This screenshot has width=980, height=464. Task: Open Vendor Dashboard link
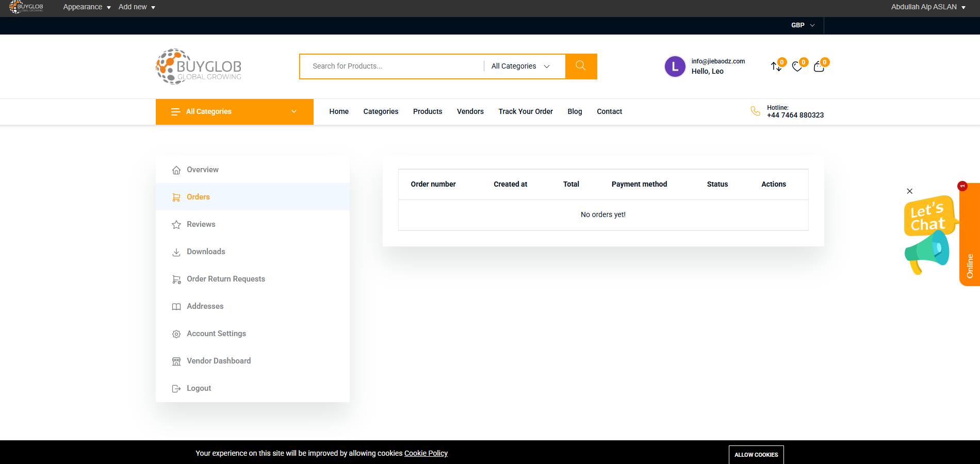[x=253, y=361]
